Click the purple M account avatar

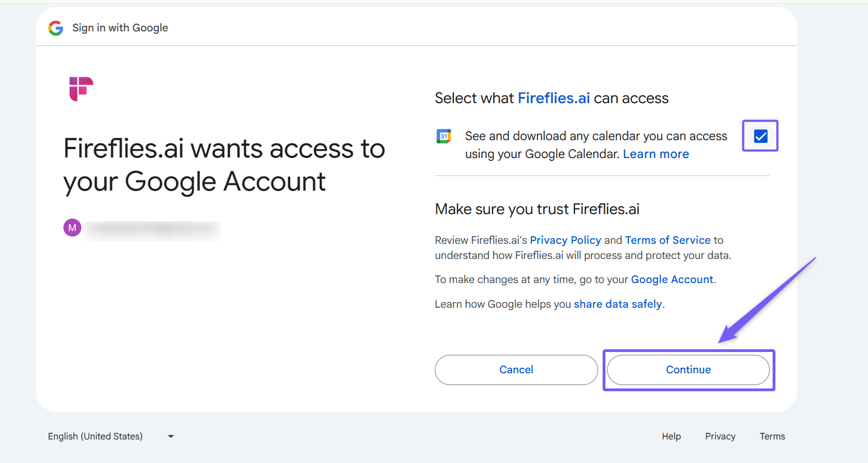pos(72,228)
